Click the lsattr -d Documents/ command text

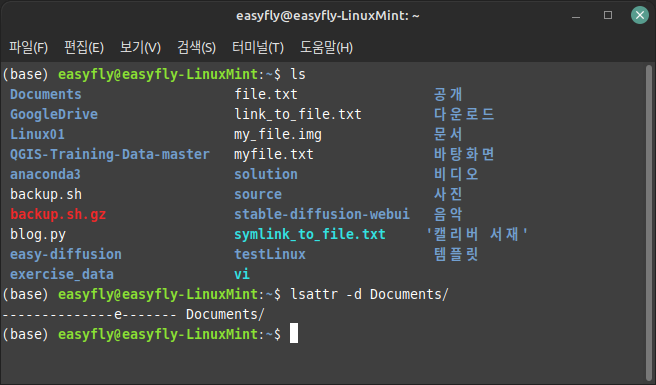(369, 294)
